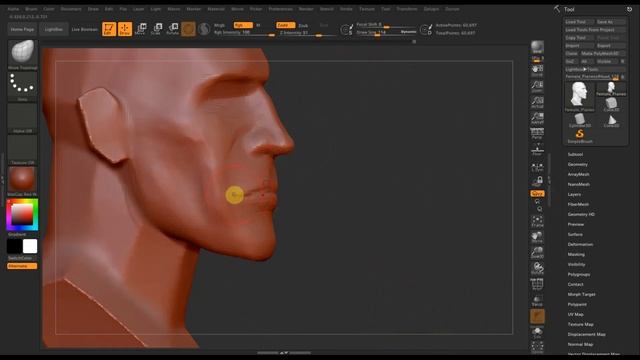
Task: Toggle the PolyF polyframe icon
Action: point(537,284)
